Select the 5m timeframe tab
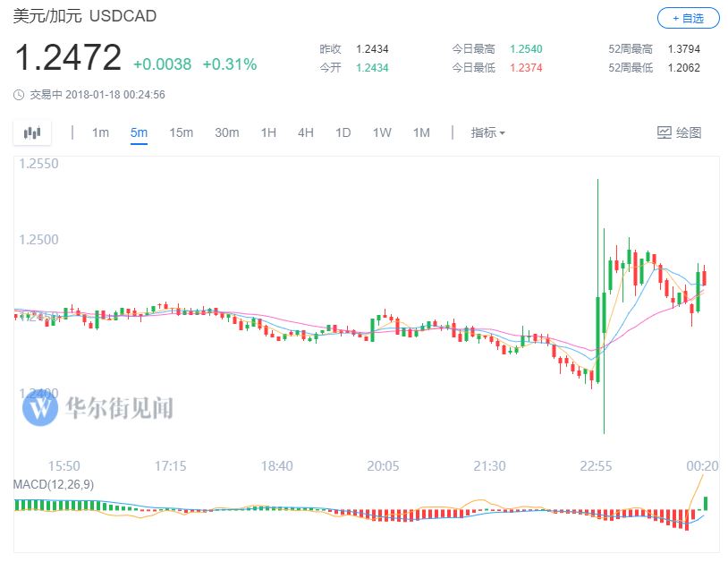The height and width of the screenshot is (562, 728). [139, 133]
